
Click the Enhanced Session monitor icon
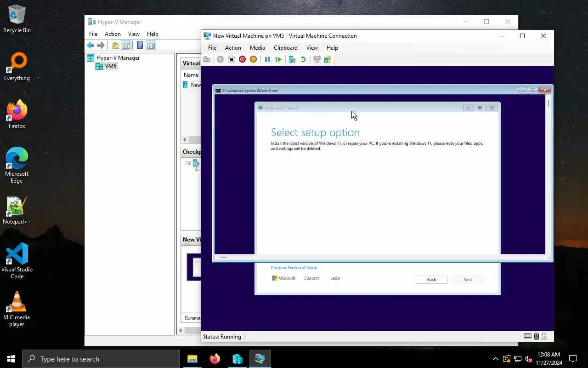[317, 59]
